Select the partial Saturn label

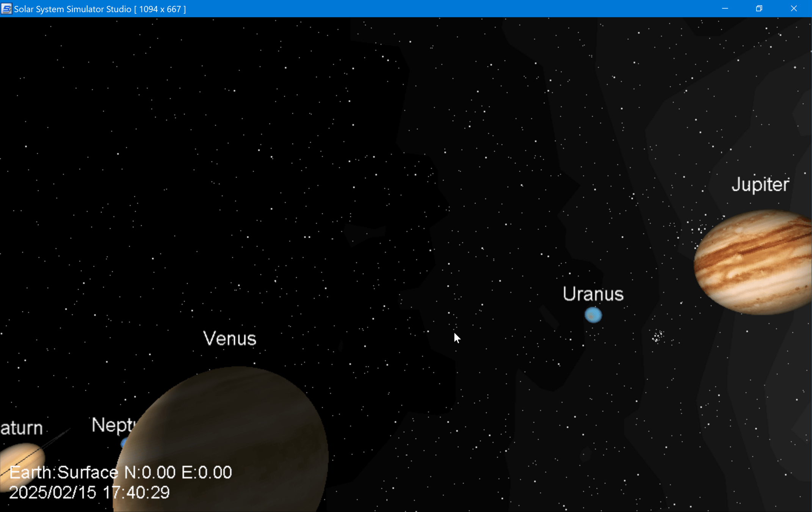click(x=22, y=428)
